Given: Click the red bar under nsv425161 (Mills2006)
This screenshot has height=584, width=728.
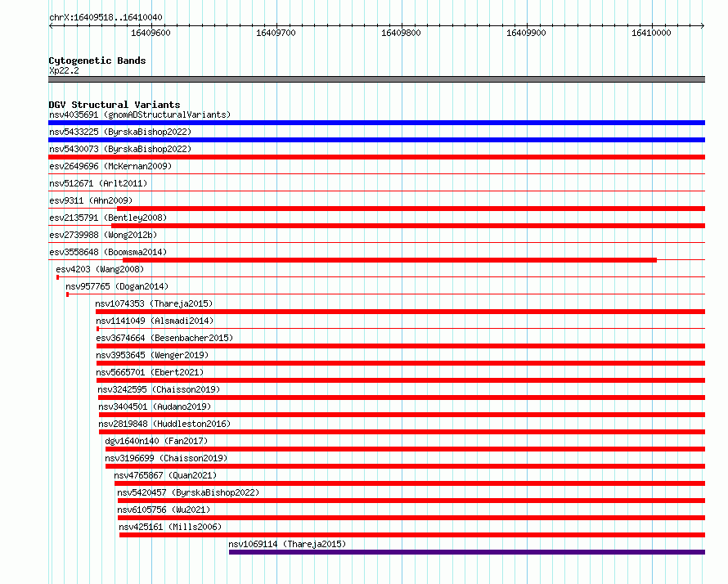Looking at the screenshot, I should (x=412, y=535).
